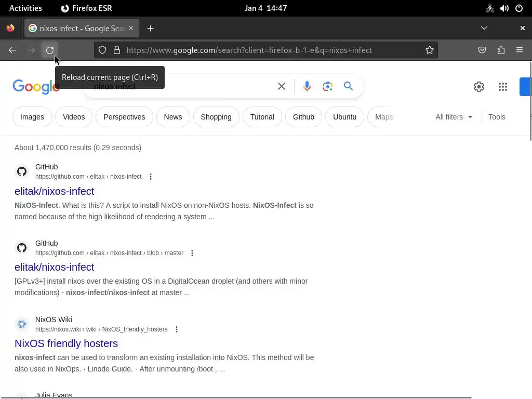
Task: Click the page vertical scrollbar
Action: pyautogui.click(x=530, y=101)
